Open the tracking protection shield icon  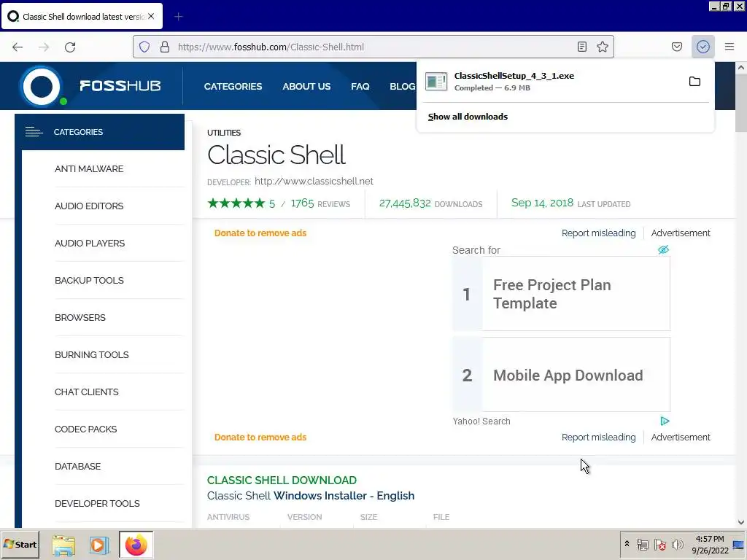(144, 47)
